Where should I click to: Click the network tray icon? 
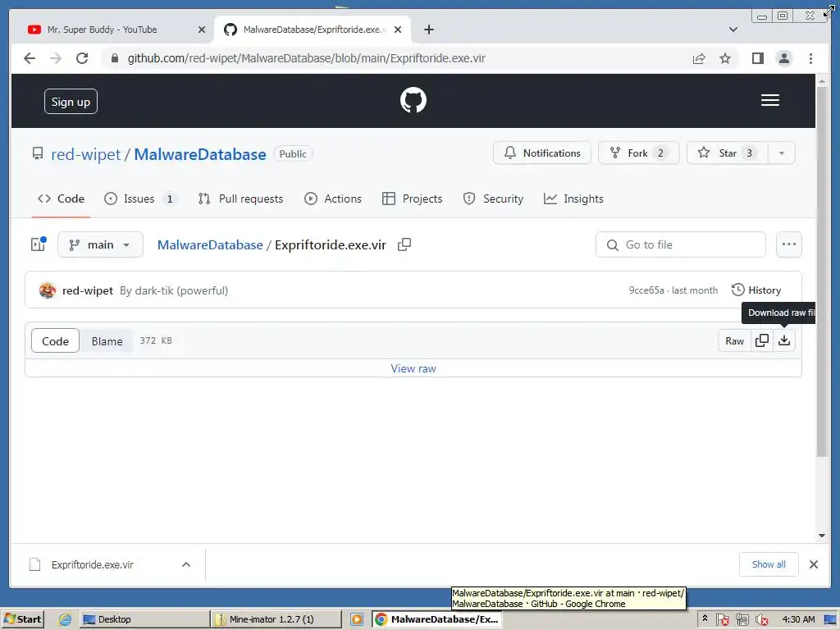[x=742, y=620]
